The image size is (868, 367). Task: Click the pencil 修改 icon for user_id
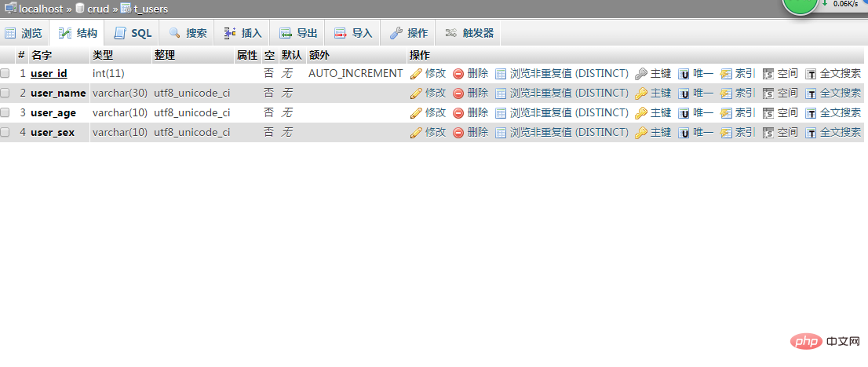point(416,73)
